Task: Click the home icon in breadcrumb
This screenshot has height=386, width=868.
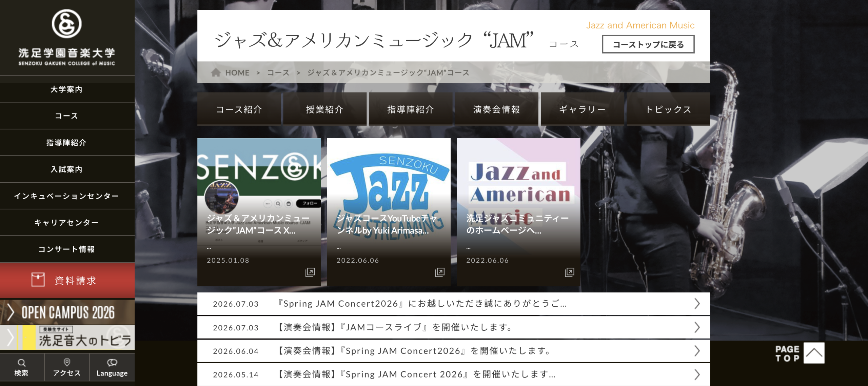Action: click(x=216, y=72)
